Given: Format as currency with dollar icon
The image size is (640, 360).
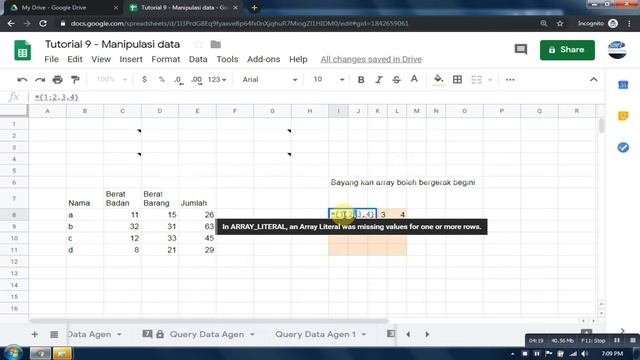Looking at the screenshot, I should tap(144, 80).
